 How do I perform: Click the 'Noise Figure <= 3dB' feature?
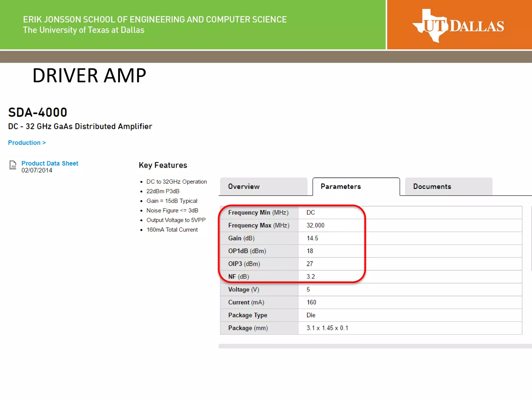[x=172, y=210]
